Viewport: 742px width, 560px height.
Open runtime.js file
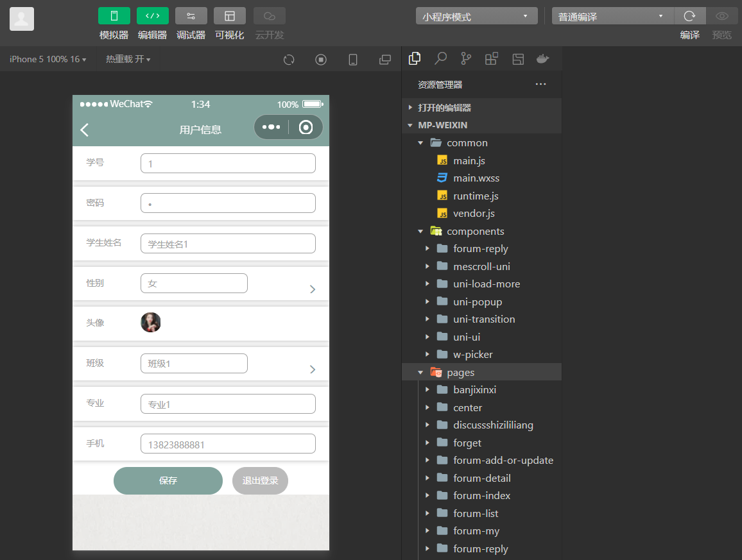pos(482,196)
